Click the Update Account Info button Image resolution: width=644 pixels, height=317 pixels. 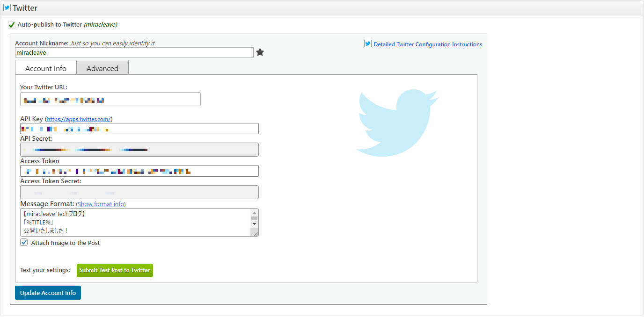48,293
